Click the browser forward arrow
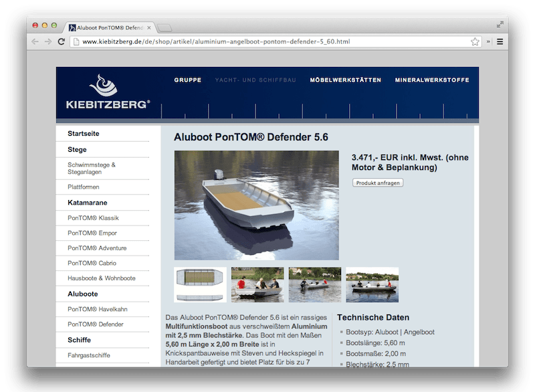Viewport: 535px width, 392px height. tap(48, 41)
